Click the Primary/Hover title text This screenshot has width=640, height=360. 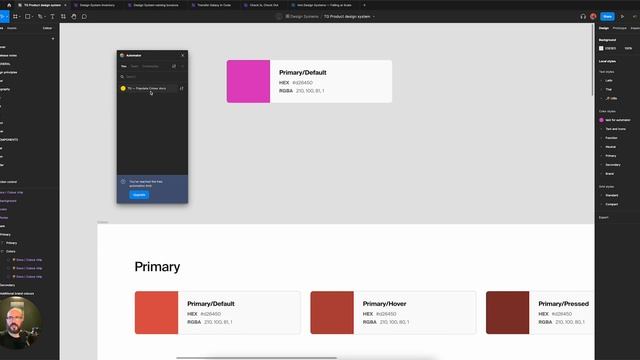[384, 304]
